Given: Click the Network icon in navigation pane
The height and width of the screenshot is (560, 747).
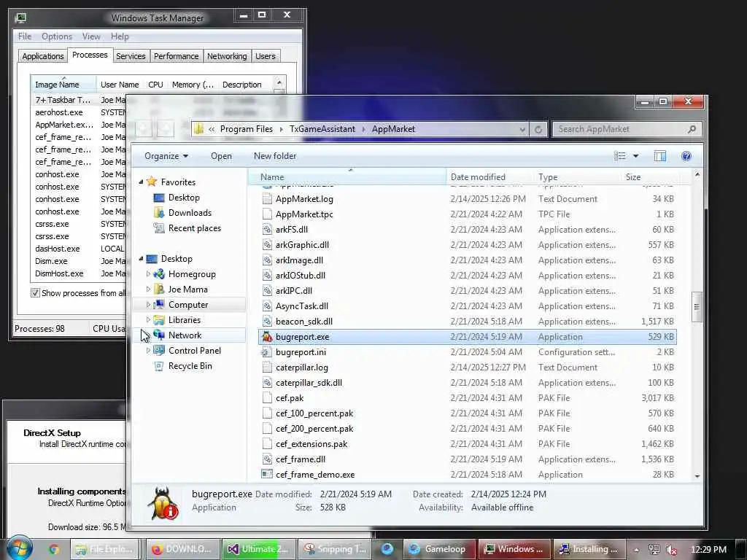Looking at the screenshot, I should tap(158, 335).
